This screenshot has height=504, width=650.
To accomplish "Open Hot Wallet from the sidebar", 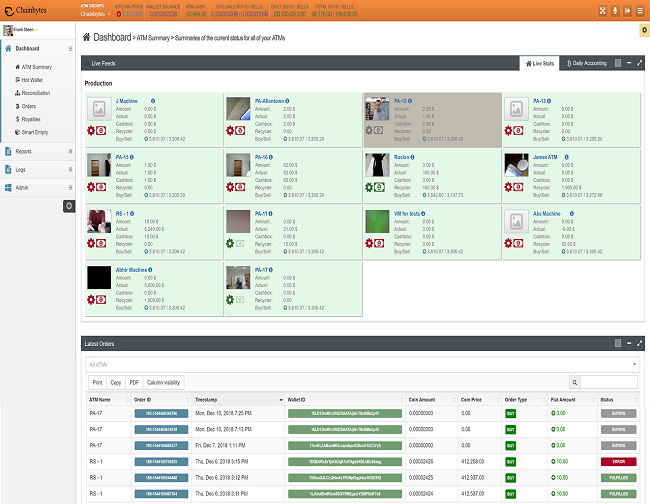I will (x=35, y=79).
